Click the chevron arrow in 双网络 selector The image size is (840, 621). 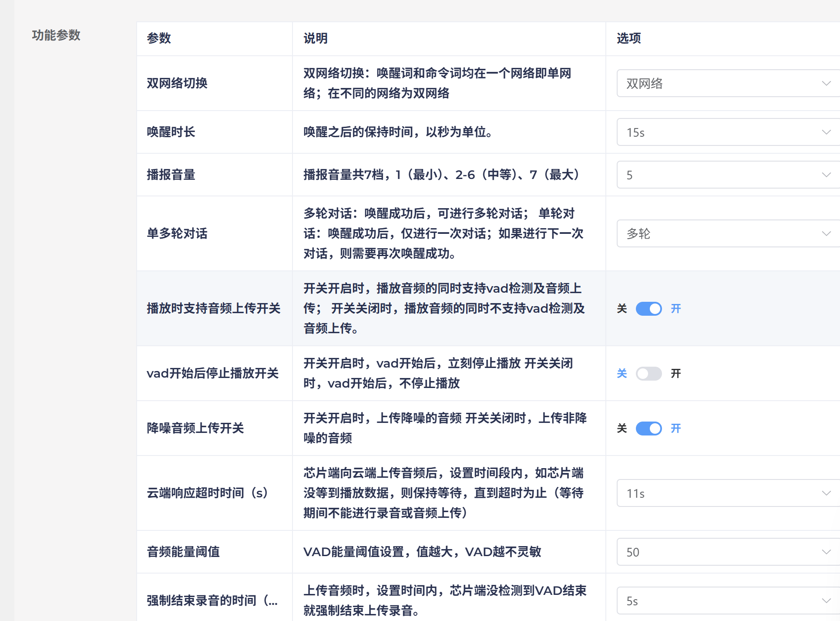tap(826, 83)
